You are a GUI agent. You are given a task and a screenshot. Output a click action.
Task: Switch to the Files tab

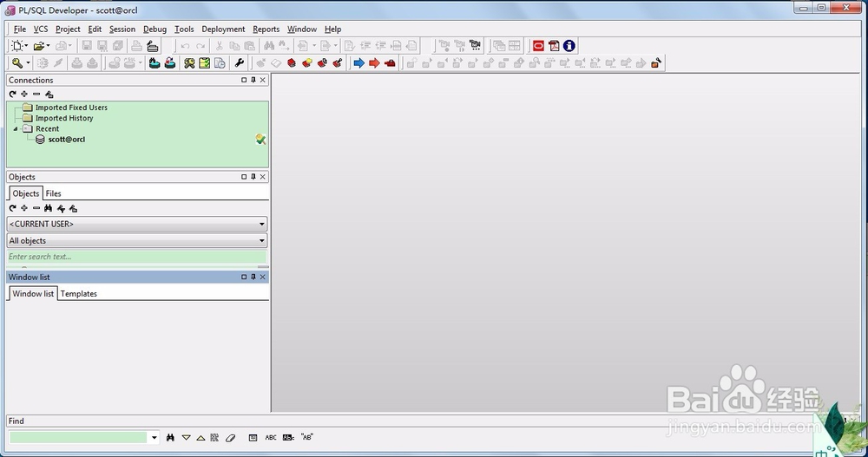point(53,193)
